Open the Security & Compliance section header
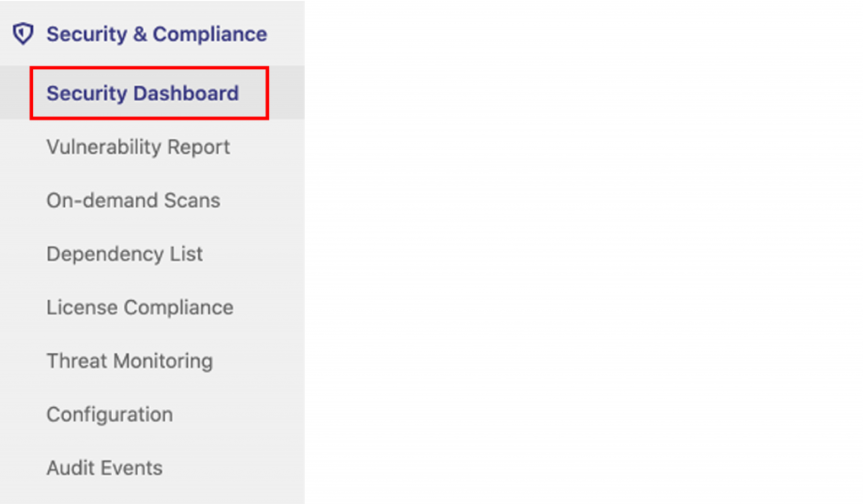 (x=156, y=35)
